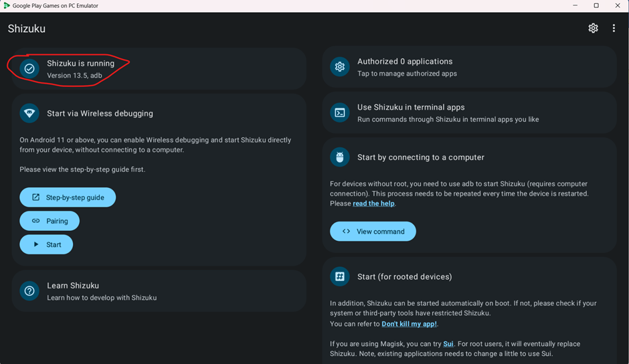Click the Shizuku running checkmark icon
This screenshot has height=364, width=629.
29,68
